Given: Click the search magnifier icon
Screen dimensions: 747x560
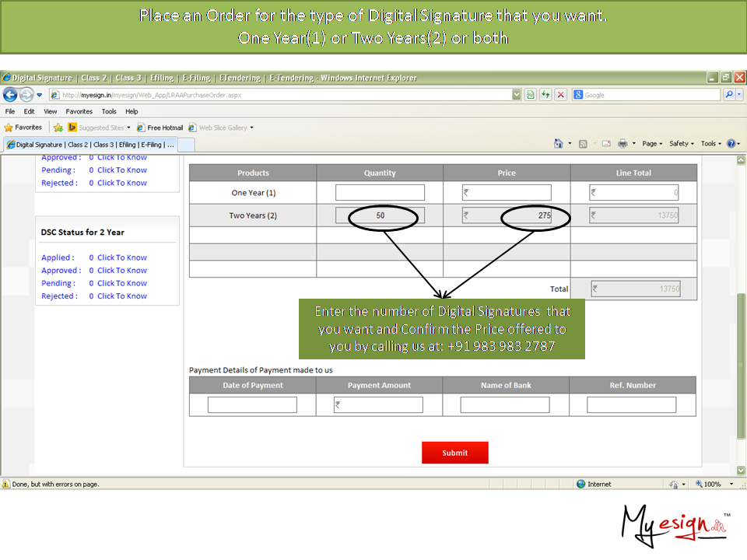Looking at the screenshot, I should pos(729,95).
